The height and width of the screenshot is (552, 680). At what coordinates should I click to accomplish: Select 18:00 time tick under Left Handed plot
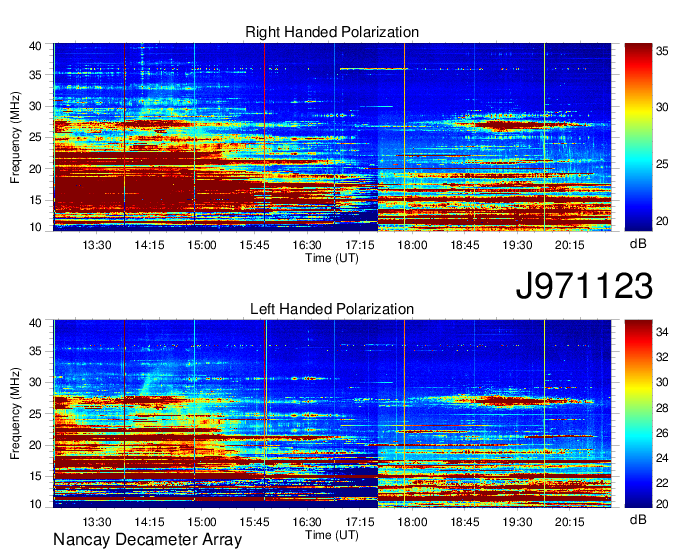pyautogui.click(x=412, y=522)
